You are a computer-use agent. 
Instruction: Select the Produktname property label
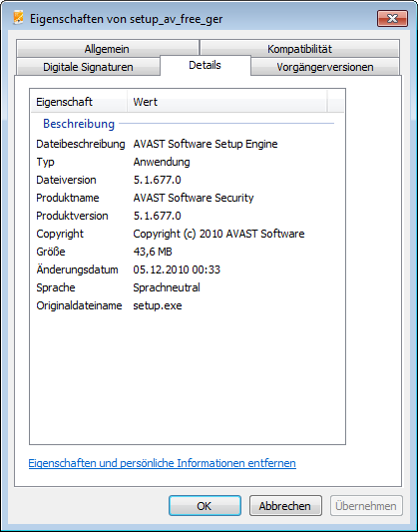click(68, 198)
